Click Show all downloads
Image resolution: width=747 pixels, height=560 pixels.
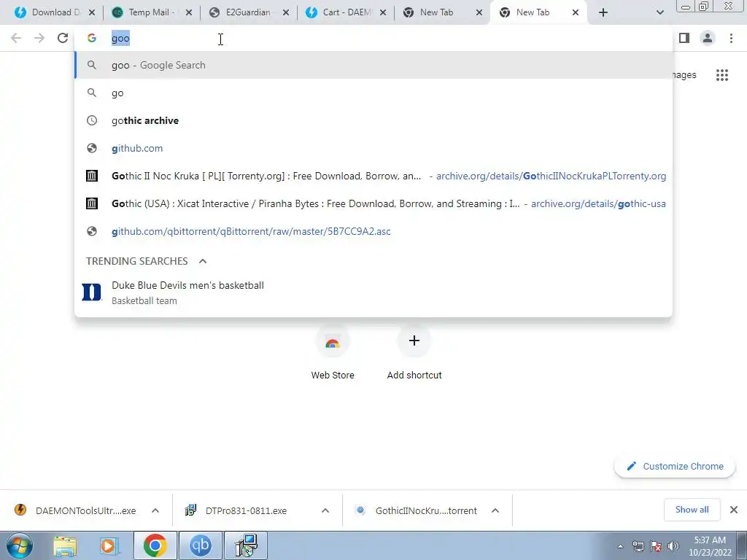[692, 510]
